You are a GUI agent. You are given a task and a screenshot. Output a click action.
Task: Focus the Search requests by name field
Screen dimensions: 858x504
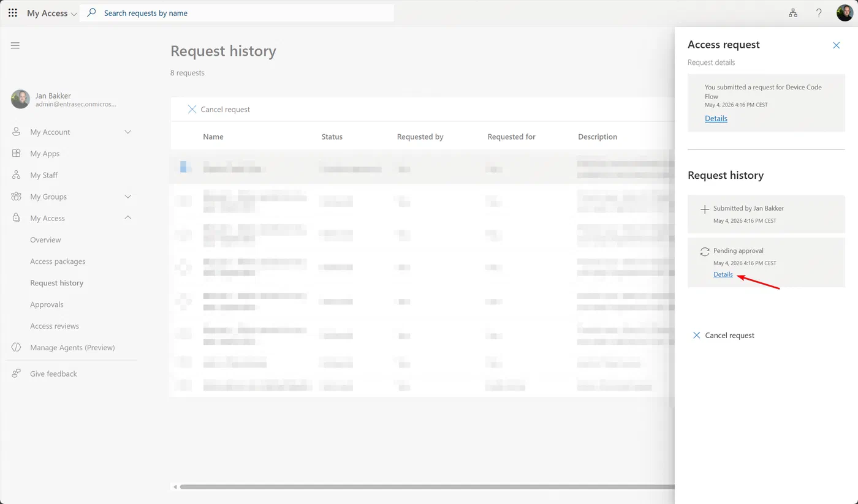[x=237, y=13]
